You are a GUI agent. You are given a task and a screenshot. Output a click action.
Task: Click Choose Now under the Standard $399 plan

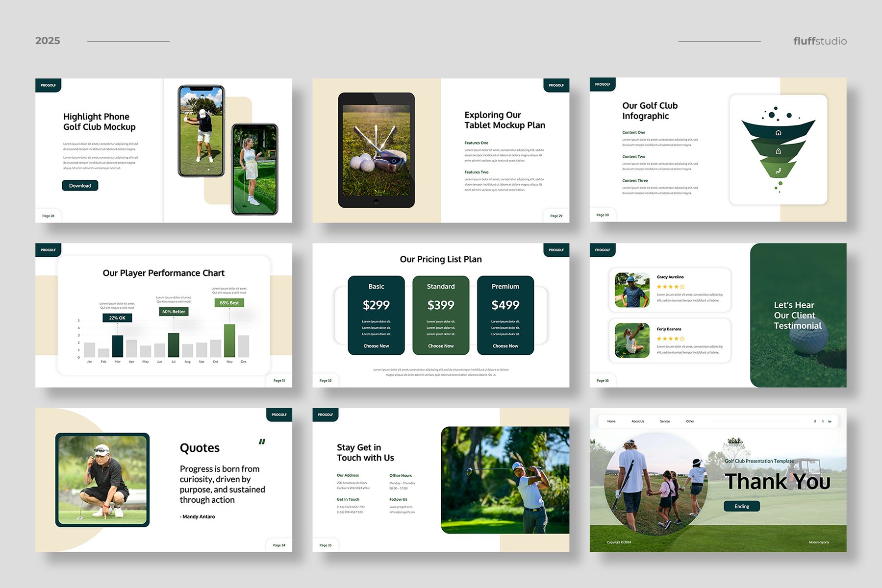point(441,346)
